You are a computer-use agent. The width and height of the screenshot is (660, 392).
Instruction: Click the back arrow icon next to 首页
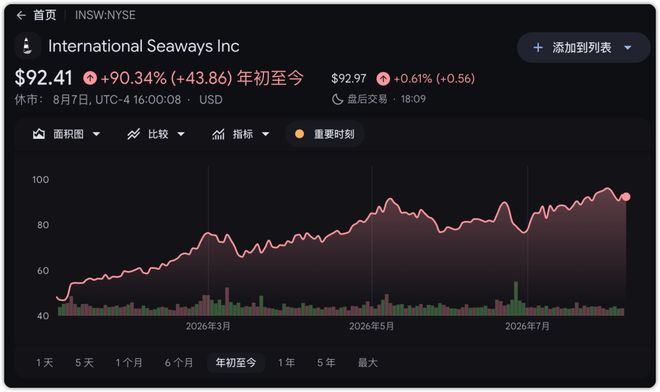click(21, 16)
